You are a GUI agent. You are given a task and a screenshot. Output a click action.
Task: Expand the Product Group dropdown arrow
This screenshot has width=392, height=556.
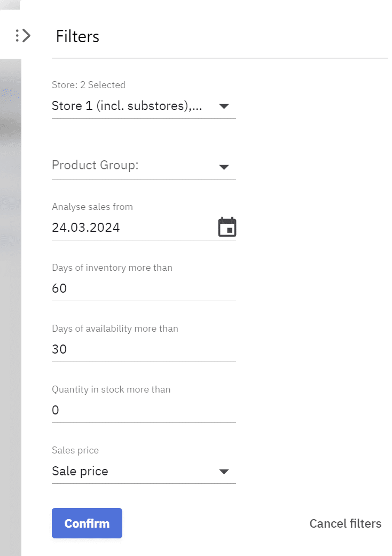[224, 167]
